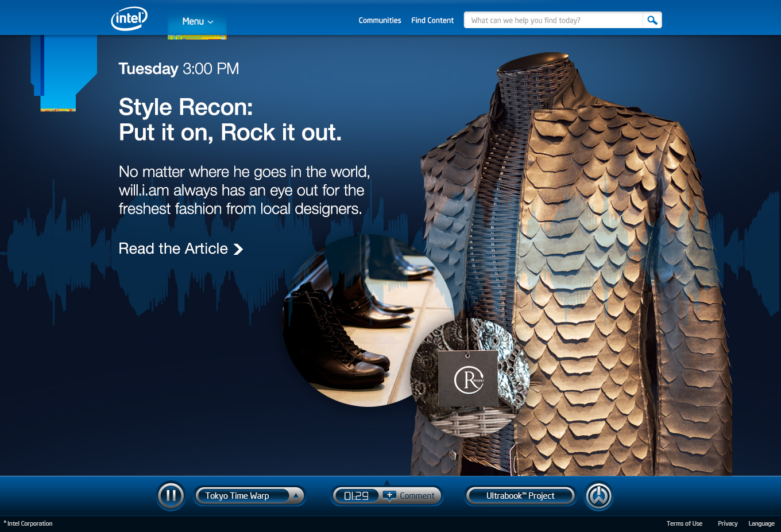Click the magnifying glass search button
The height and width of the screenshot is (532, 781).
pyautogui.click(x=652, y=20)
